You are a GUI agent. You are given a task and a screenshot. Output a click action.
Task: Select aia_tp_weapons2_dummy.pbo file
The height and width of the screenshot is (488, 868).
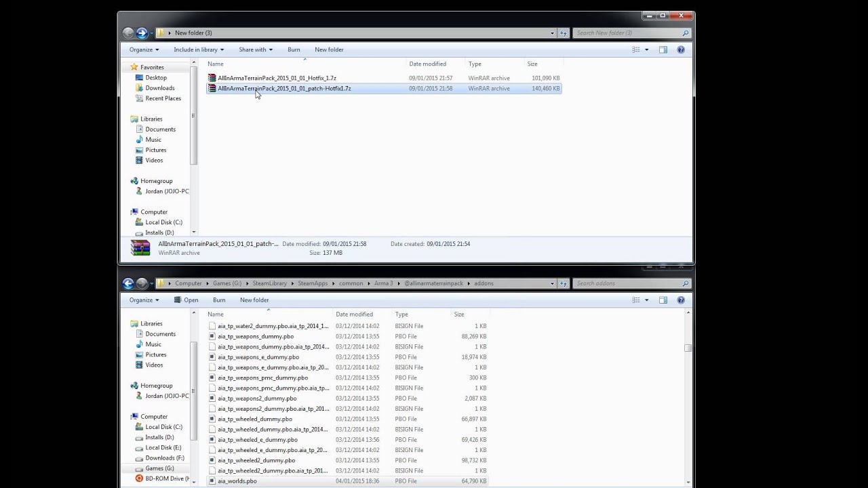pyautogui.click(x=257, y=399)
